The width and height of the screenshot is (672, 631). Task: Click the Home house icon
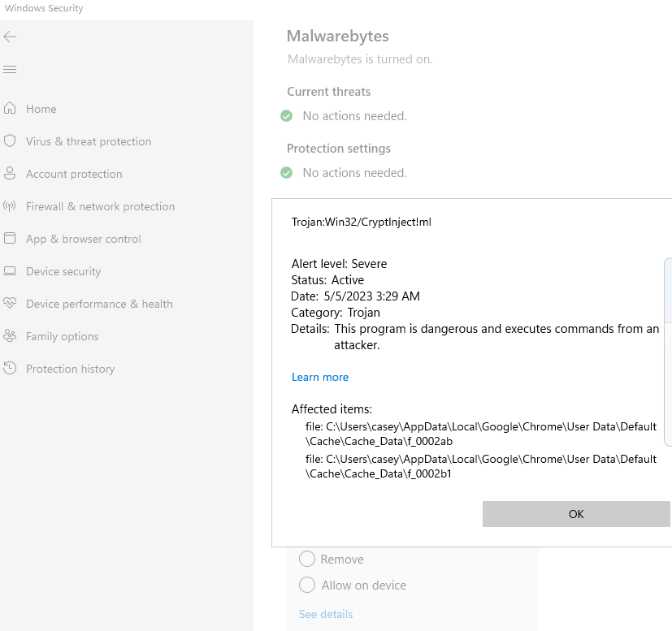[x=10, y=108]
